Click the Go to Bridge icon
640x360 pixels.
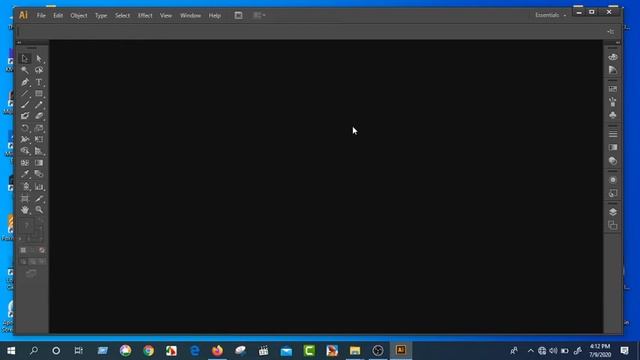point(238,15)
